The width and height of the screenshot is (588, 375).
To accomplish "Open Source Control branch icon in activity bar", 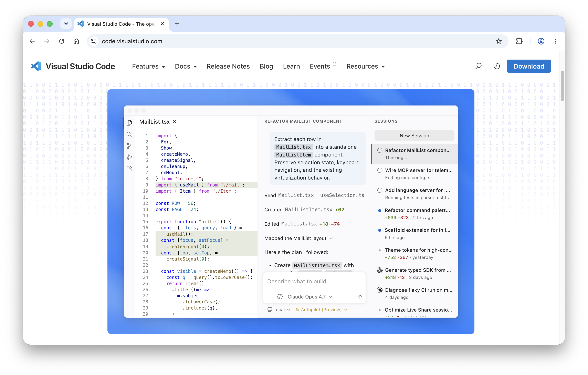I will pos(129,146).
